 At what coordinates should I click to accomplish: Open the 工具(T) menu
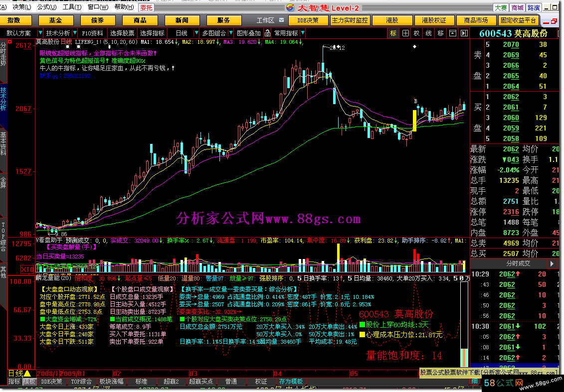(x=72, y=7)
